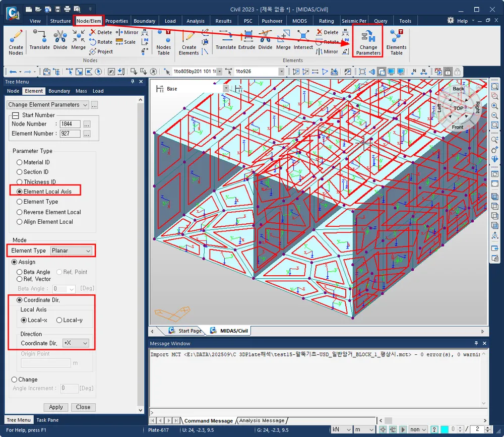
Task: Click cyan color swatch in status bar
Action: pyautogui.click(x=444, y=429)
